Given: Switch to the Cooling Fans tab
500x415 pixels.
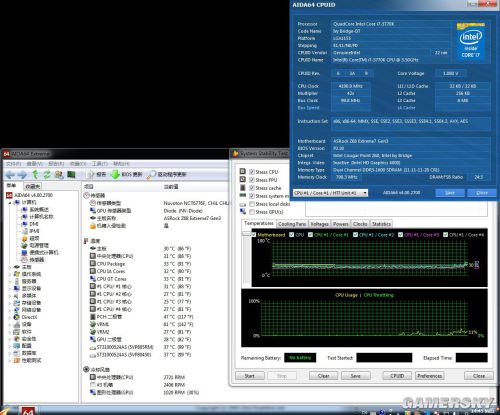Looking at the screenshot, I should pos(292,224).
